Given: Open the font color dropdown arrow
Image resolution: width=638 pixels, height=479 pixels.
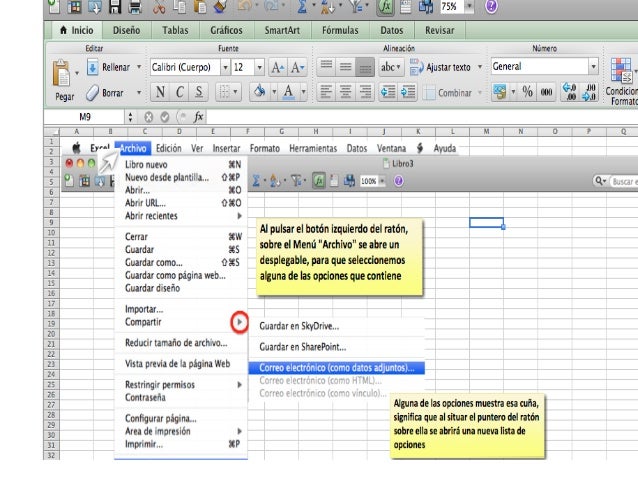Looking at the screenshot, I should [304, 92].
